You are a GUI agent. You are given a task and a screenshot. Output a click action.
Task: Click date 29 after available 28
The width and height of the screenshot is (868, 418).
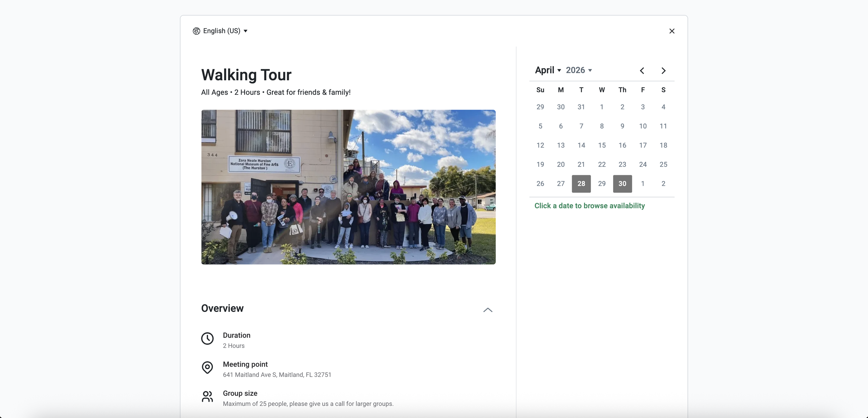point(601,184)
